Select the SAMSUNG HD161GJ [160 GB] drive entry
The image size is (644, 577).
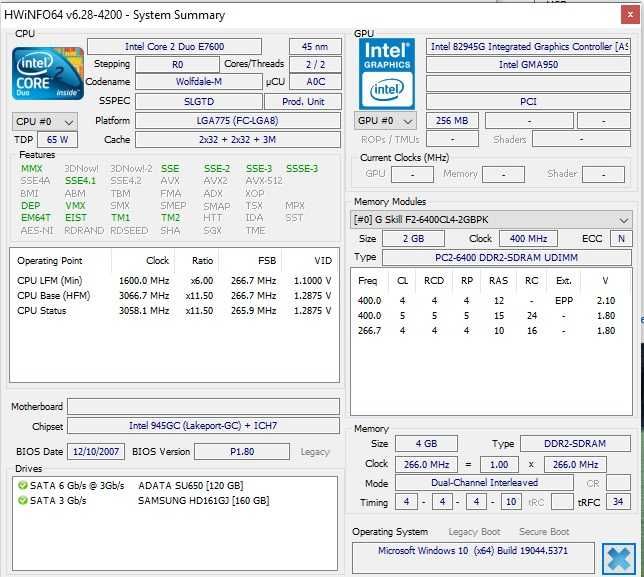pos(204,501)
